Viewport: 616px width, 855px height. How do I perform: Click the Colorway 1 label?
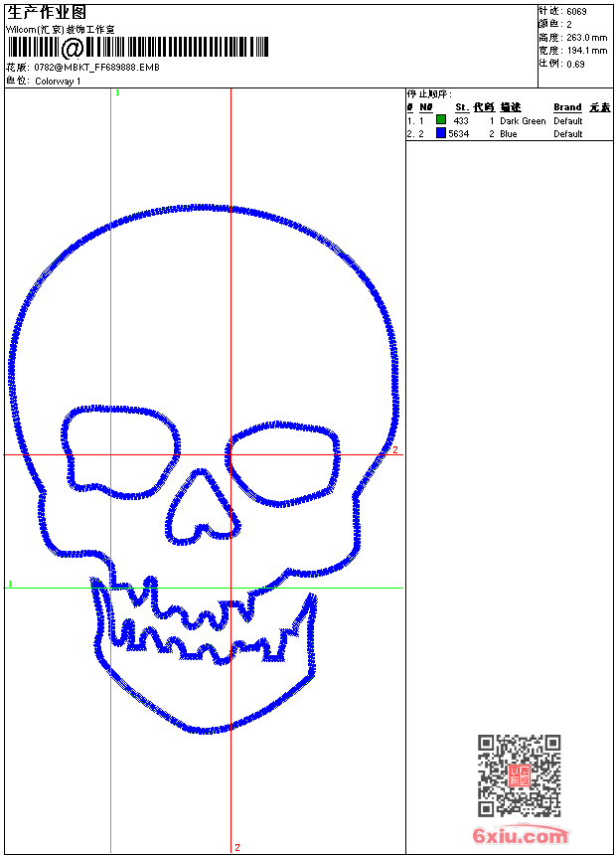click(59, 81)
